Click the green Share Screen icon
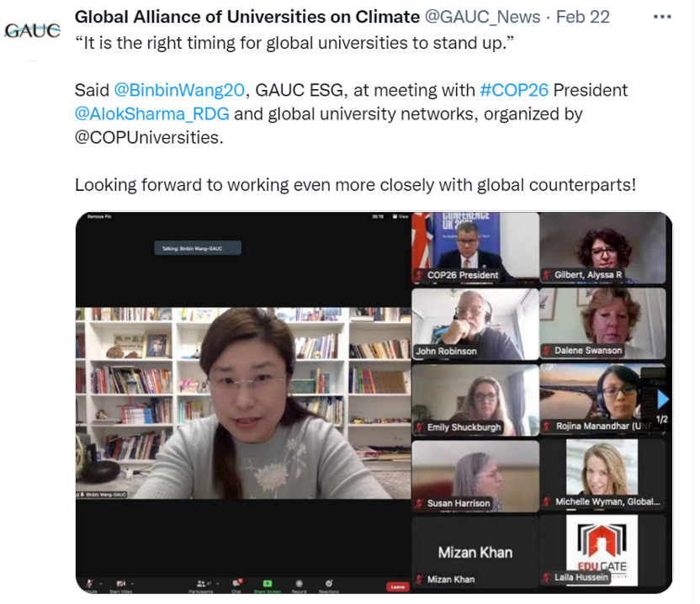This screenshot has height=604, width=700. tap(267, 583)
